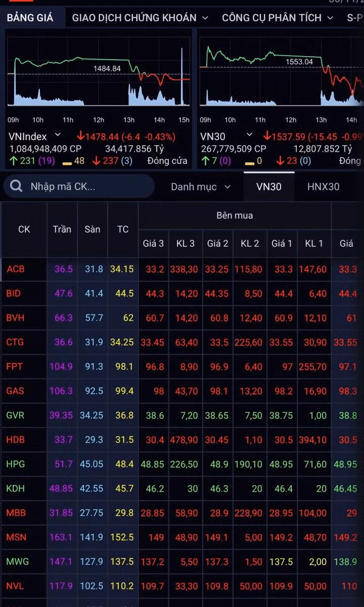Click VNIndex unchanged stocks indicator 48
364x607 pixels.
pos(73,161)
